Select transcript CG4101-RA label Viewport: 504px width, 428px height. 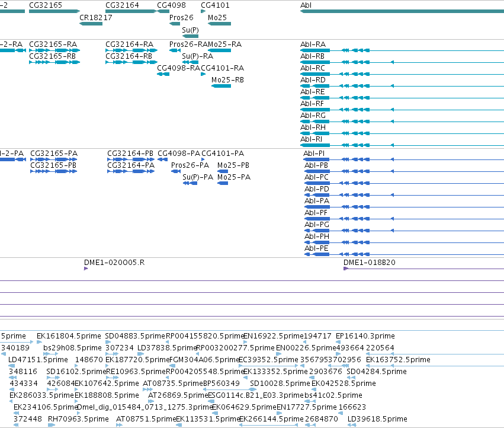pos(223,68)
